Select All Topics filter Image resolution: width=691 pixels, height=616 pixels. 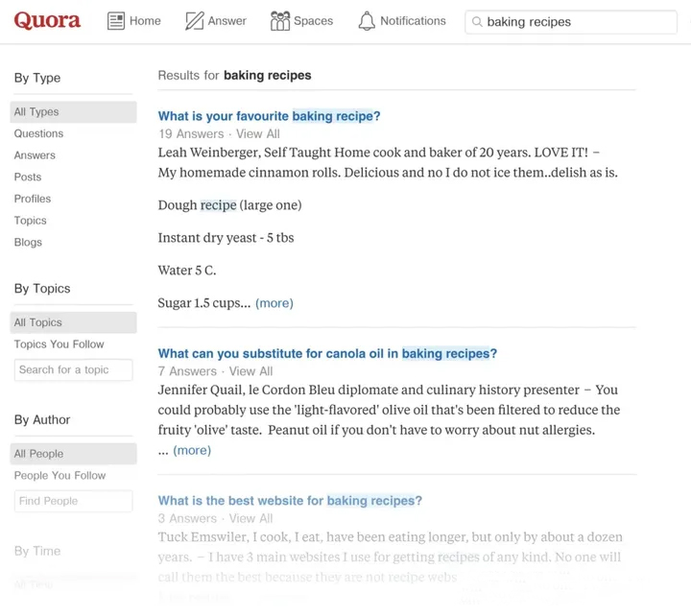73,322
